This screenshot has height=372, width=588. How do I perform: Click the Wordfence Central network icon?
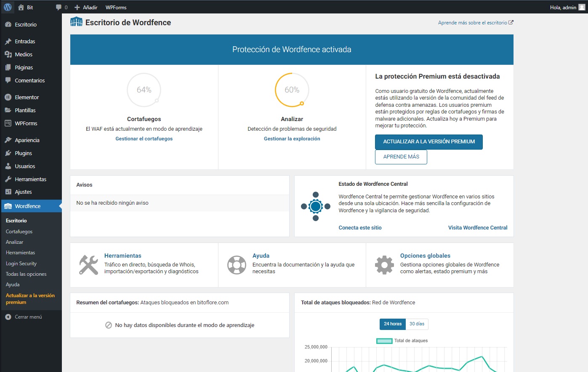click(316, 206)
